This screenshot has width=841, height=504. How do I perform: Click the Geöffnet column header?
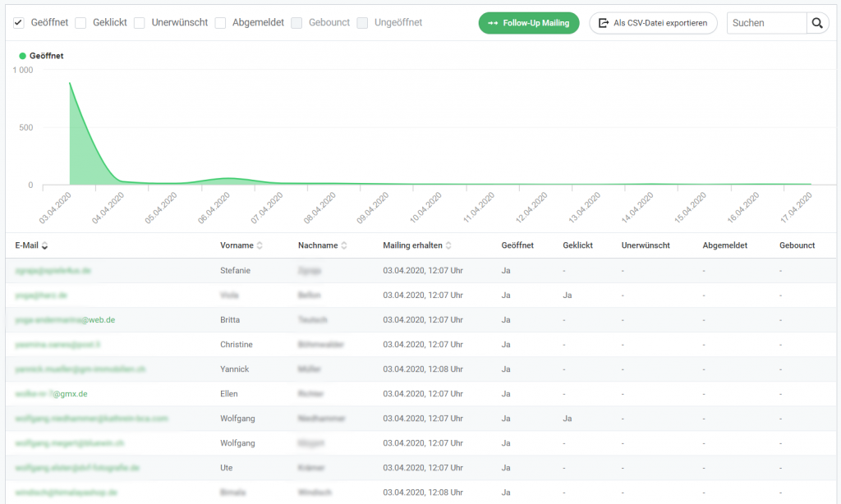(517, 245)
